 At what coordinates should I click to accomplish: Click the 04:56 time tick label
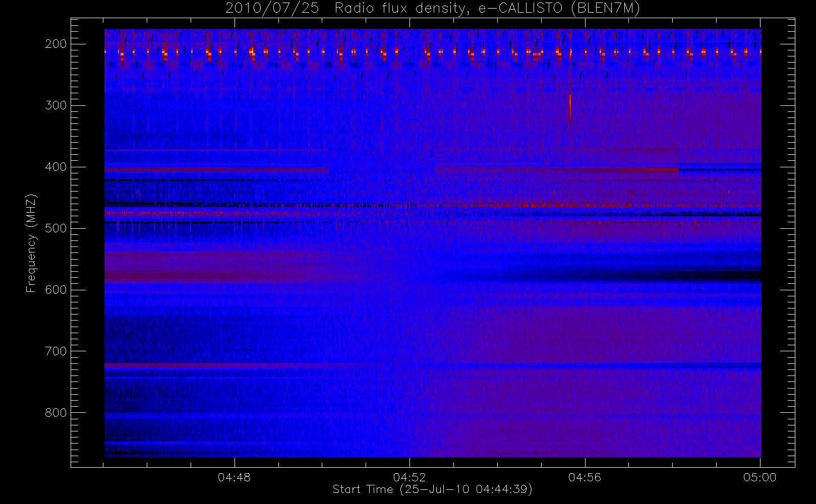point(585,477)
